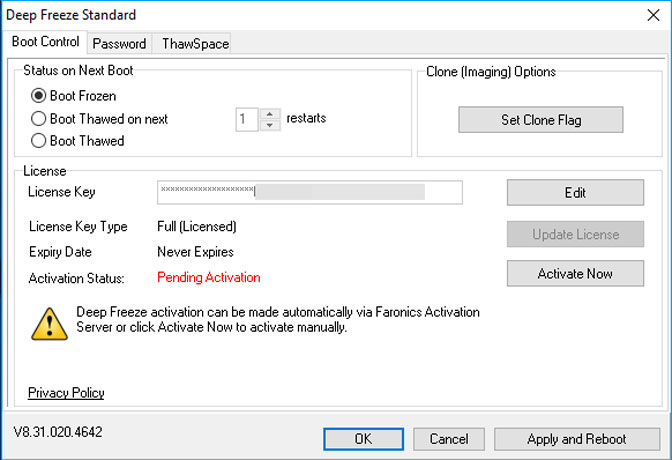The height and width of the screenshot is (460, 672).
Task: Click the Cancel button
Action: (449, 439)
